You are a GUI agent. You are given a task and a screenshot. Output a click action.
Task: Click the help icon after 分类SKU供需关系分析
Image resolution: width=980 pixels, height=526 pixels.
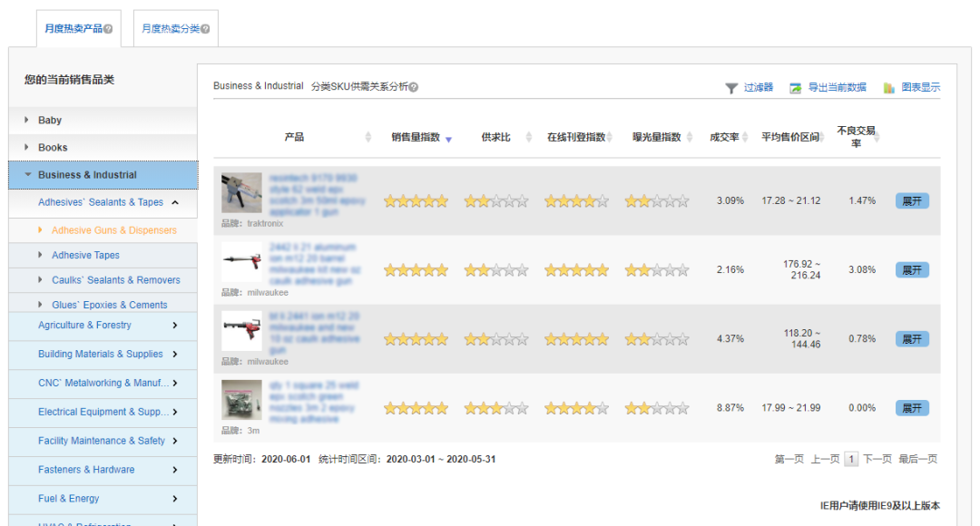tap(414, 87)
